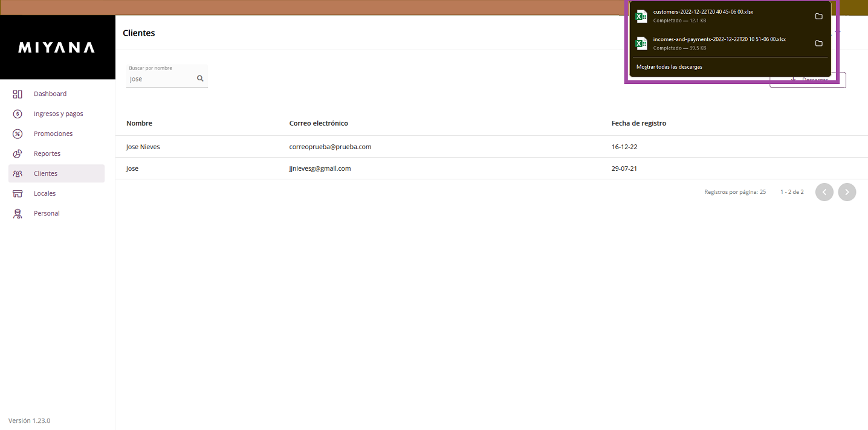Click the MIYANA logo
The height and width of the screenshot is (430, 868).
57,47
